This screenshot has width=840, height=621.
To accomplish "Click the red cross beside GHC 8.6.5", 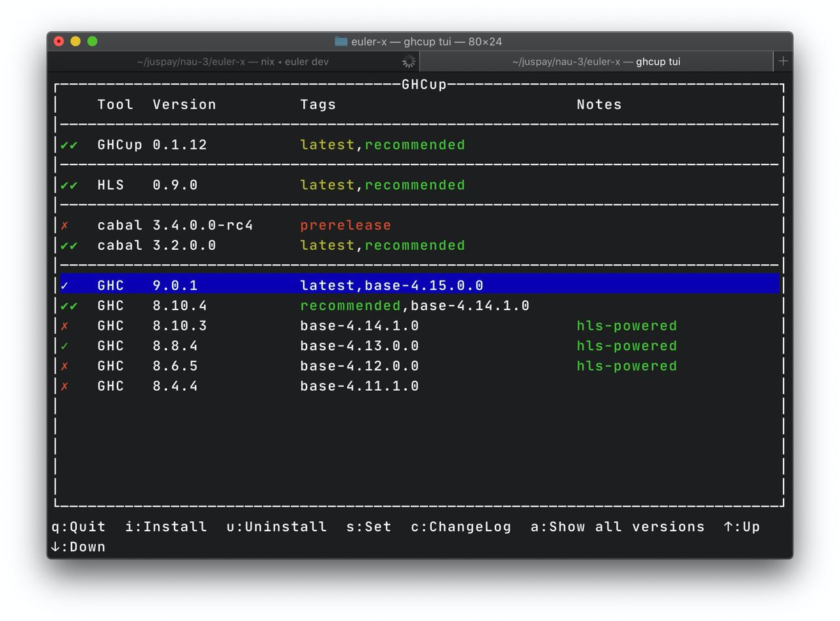I will tap(64, 367).
